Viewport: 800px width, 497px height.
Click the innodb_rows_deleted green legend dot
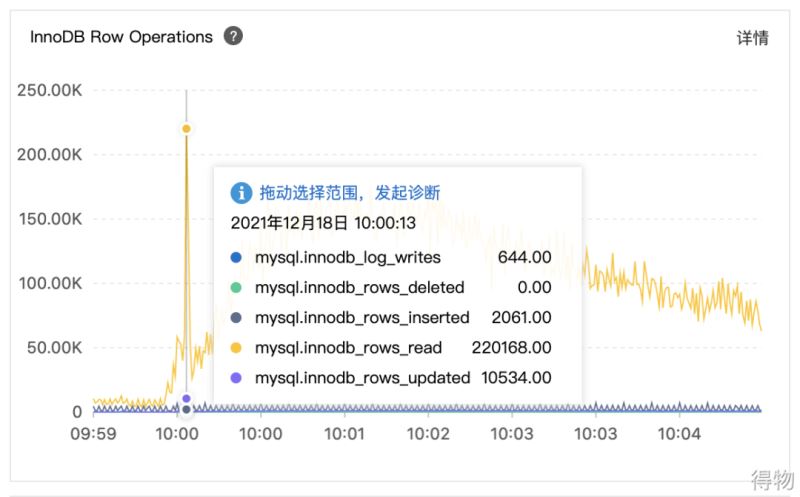pyautogui.click(x=236, y=287)
